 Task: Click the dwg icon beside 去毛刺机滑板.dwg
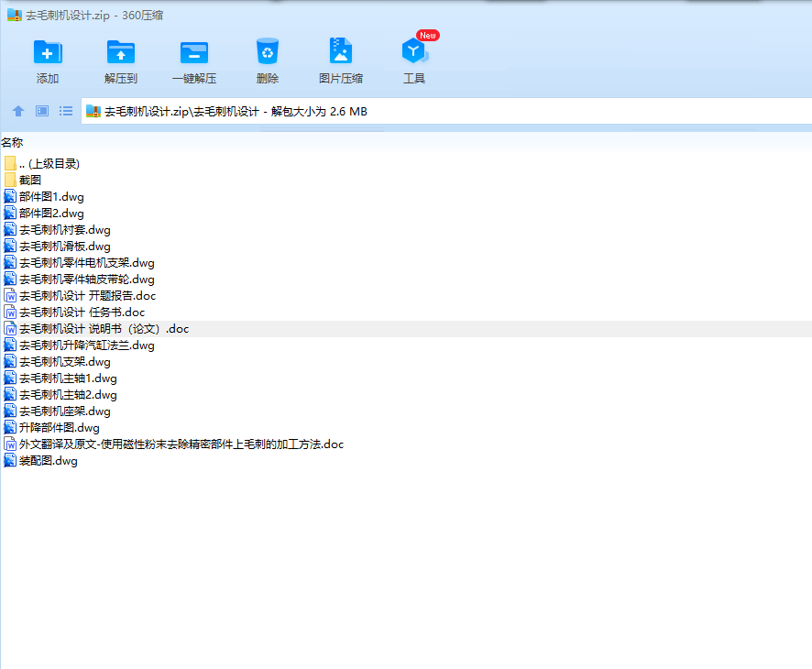10,246
